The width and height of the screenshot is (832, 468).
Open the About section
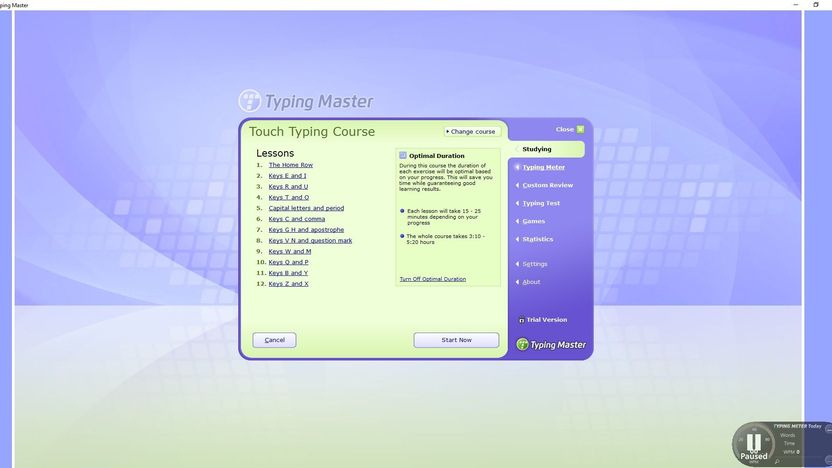point(531,282)
